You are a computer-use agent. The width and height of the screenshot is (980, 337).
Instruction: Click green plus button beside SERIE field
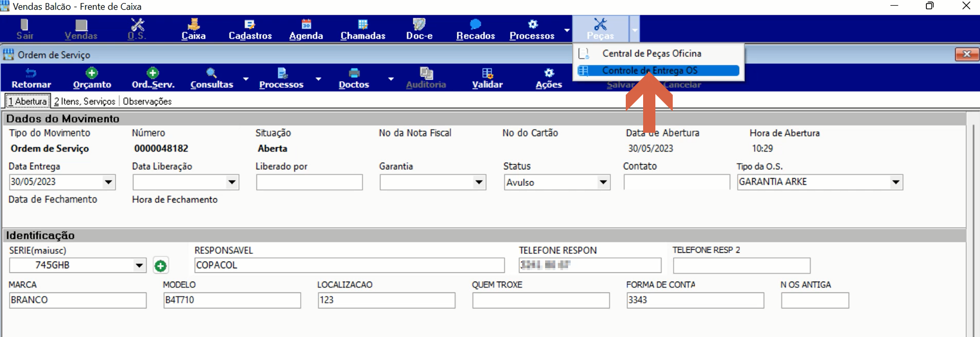160,266
